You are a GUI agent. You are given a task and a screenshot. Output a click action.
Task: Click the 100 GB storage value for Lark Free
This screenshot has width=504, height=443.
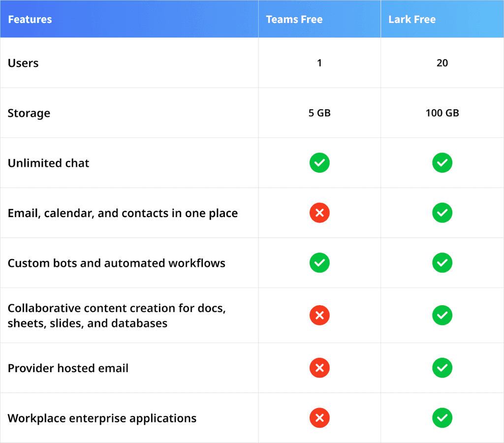pos(442,113)
